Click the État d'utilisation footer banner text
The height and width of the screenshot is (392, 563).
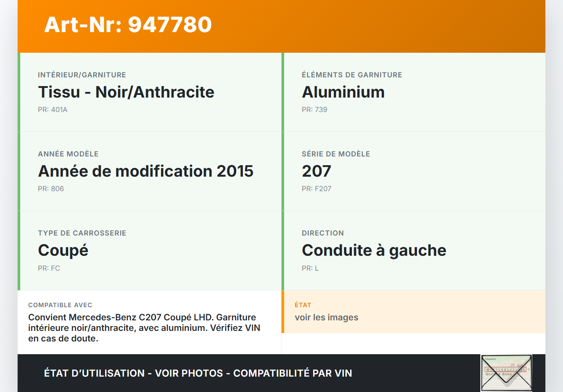coord(198,373)
